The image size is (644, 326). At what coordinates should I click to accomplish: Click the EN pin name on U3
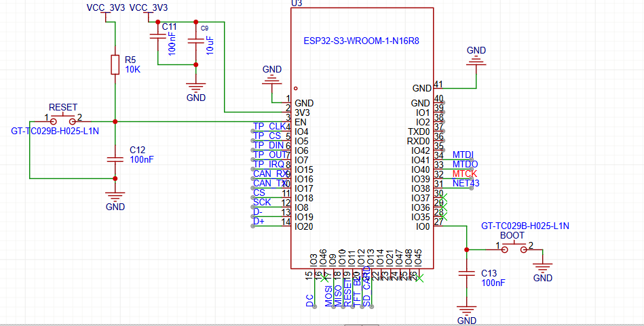(x=300, y=122)
